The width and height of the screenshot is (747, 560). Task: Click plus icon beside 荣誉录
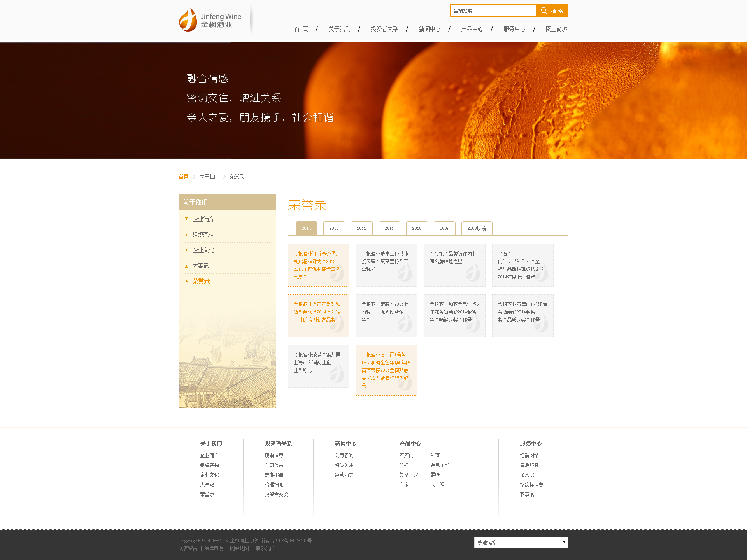point(186,282)
